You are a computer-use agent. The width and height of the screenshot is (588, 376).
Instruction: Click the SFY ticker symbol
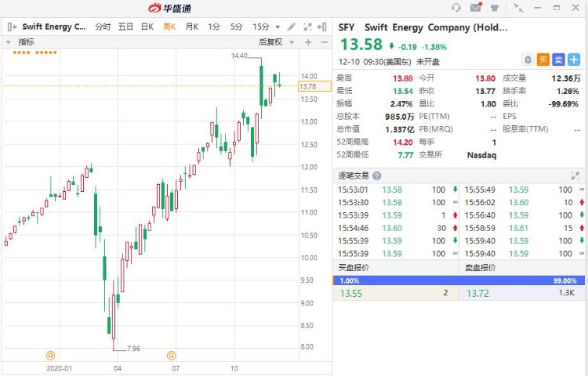click(x=346, y=27)
